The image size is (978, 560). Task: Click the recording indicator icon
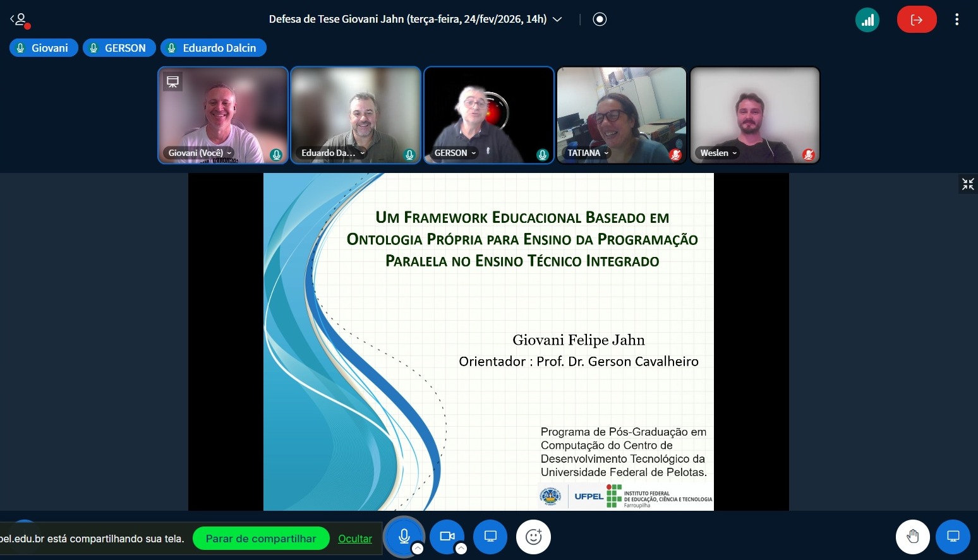click(600, 20)
